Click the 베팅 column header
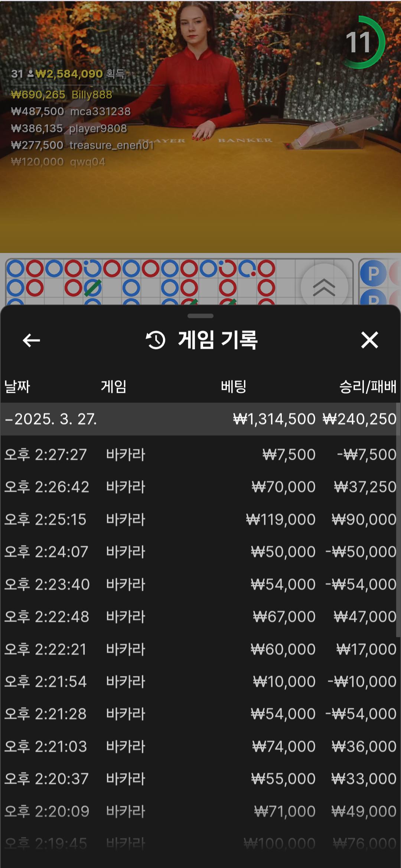This screenshot has height=868, width=401. click(x=234, y=387)
